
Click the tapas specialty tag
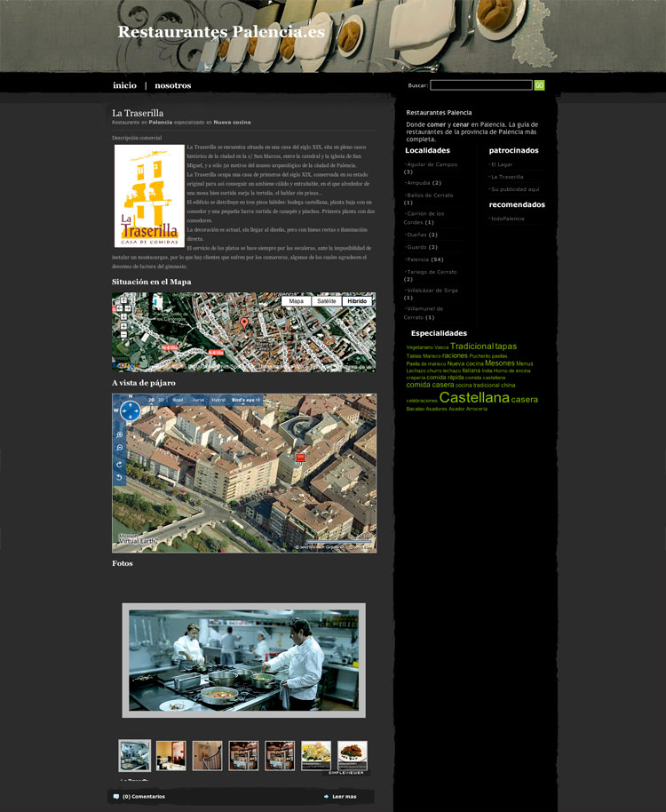click(x=505, y=346)
